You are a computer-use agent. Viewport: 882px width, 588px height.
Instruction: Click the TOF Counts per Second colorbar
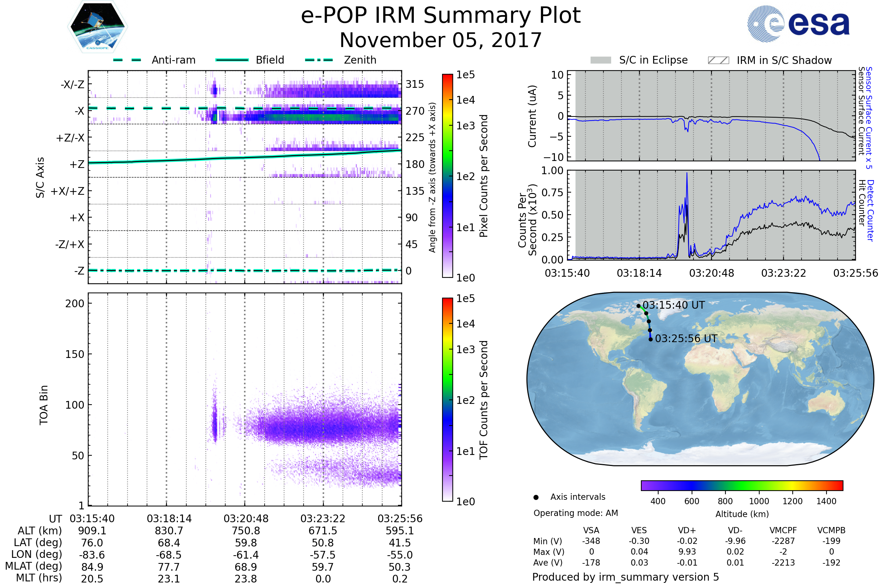(x=447, y=399)
